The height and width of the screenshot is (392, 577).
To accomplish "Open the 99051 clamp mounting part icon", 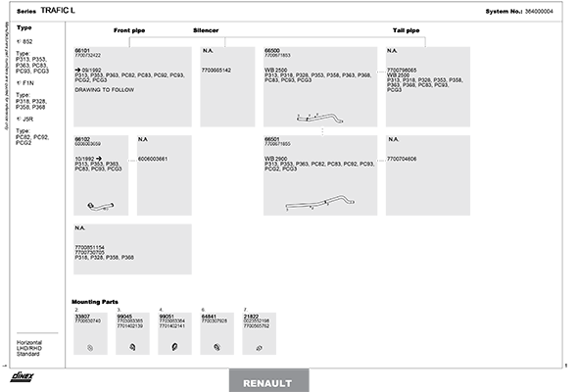I will [x=174, y=346].
